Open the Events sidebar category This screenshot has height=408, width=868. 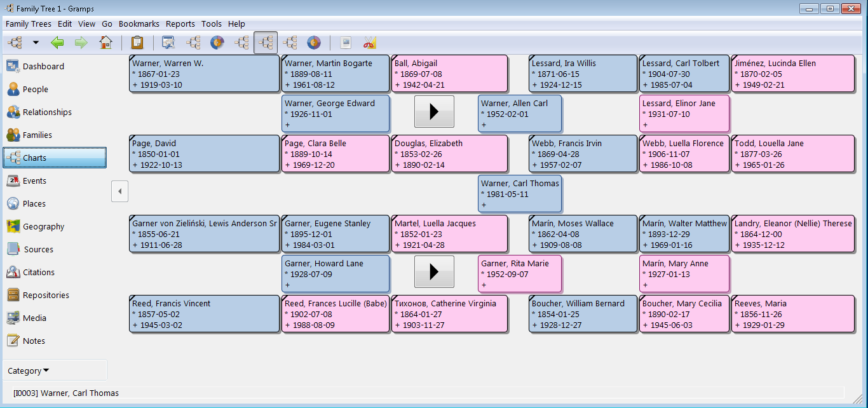pyautogui.click(x=55, y=180)
